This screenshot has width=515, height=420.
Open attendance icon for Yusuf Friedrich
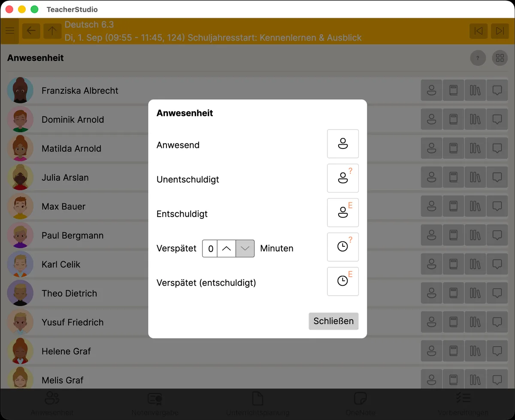pyautogui.click(x=432, y=322)
